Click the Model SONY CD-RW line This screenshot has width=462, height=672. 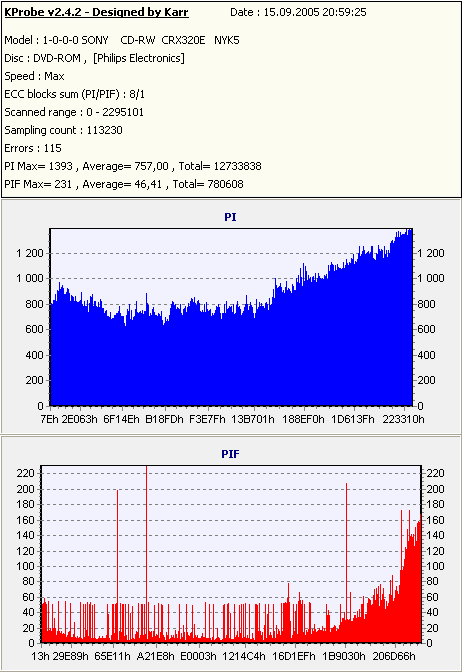point(122,40)
